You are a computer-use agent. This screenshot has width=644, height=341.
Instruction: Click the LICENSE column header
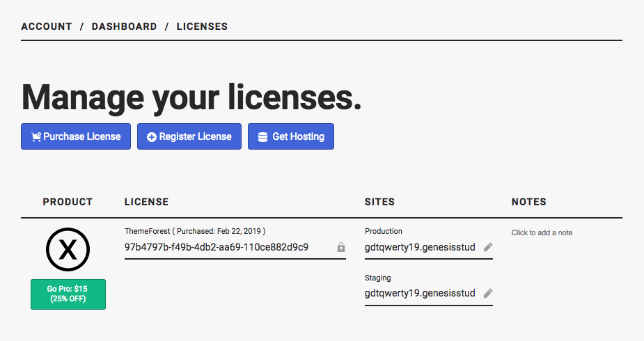point(147,202)
